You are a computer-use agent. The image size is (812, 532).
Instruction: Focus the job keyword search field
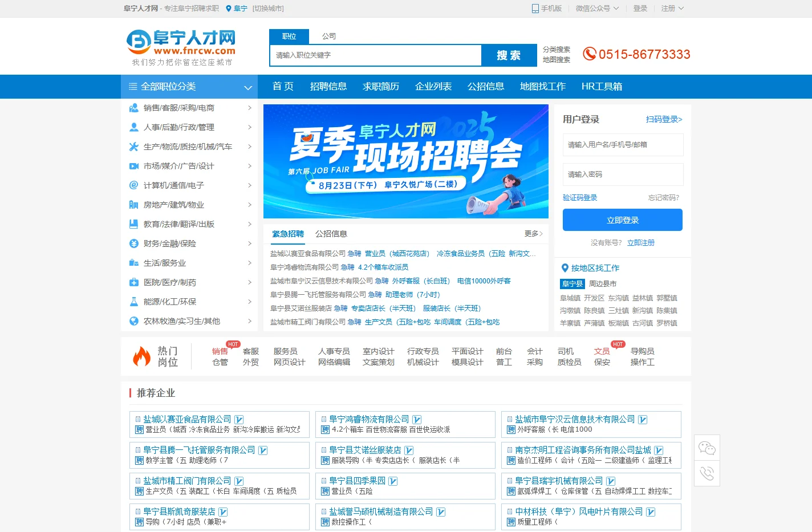376,55
